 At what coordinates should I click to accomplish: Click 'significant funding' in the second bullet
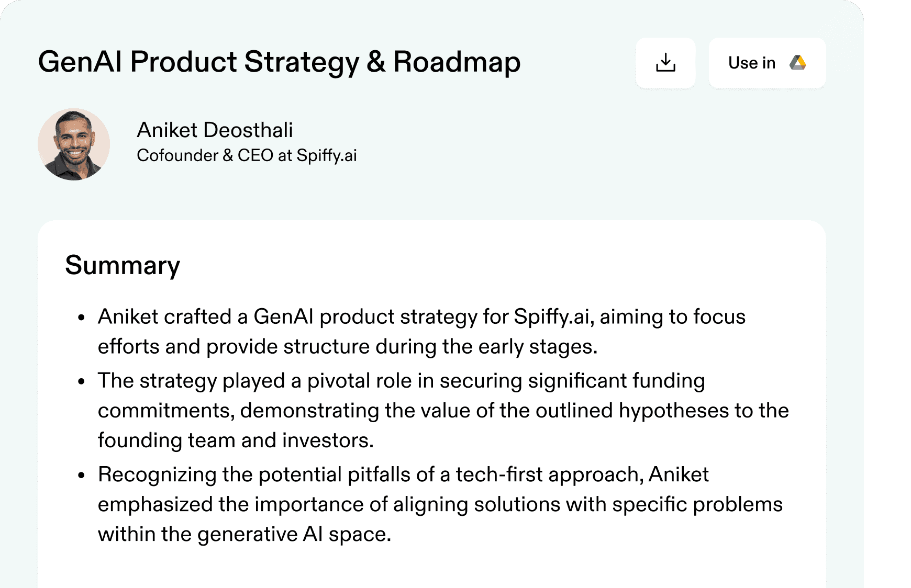pyautogui.click(x=616, y=381)
